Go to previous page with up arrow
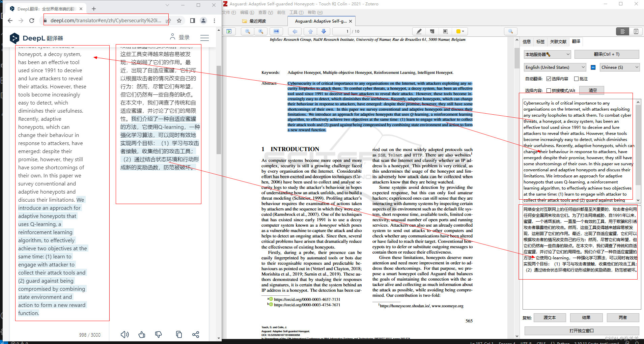The width and height of the screenshot is (644, 344). (x=310, y=31)
